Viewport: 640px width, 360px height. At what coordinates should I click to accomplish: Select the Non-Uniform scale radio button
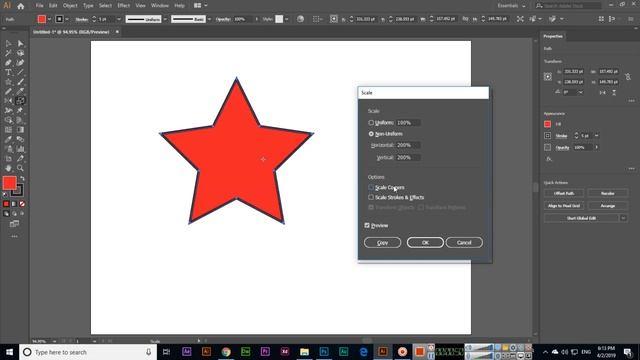coord(371,134)
